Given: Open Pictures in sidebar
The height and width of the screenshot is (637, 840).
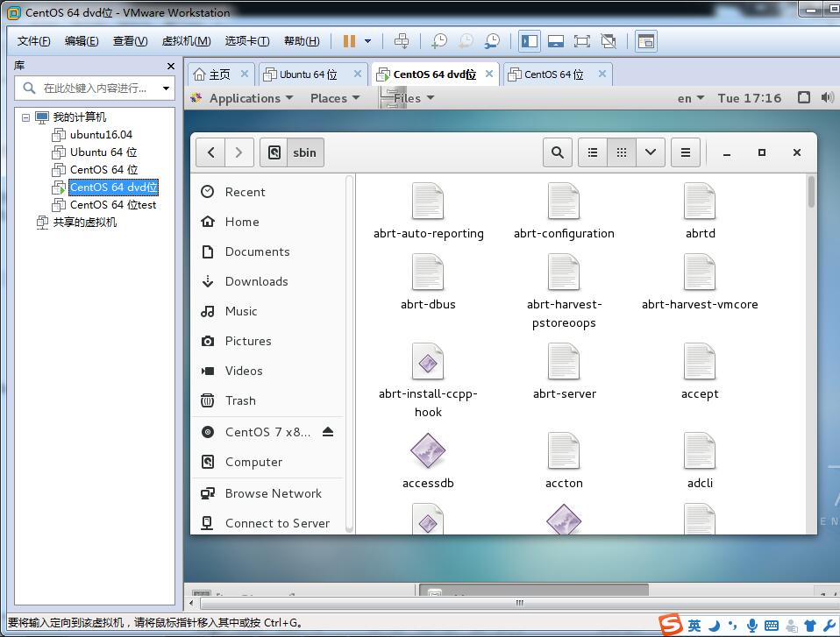Looking at the screenshot, I should [269, 341].
